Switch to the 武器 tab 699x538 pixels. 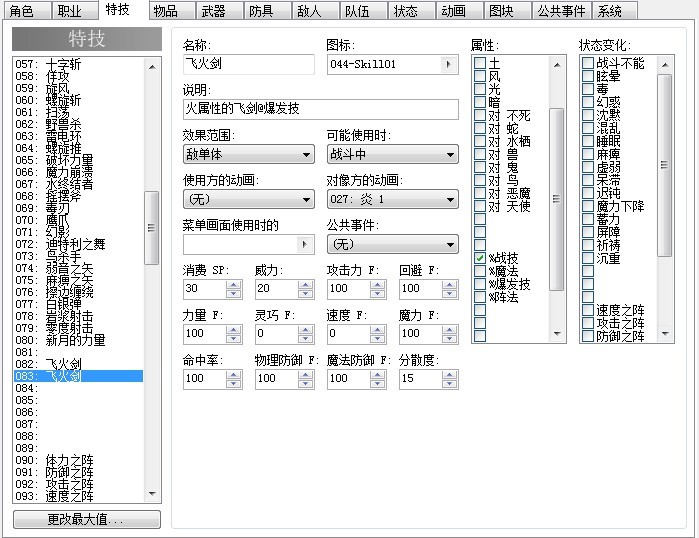pyautogui.click(x=220, y=11)
